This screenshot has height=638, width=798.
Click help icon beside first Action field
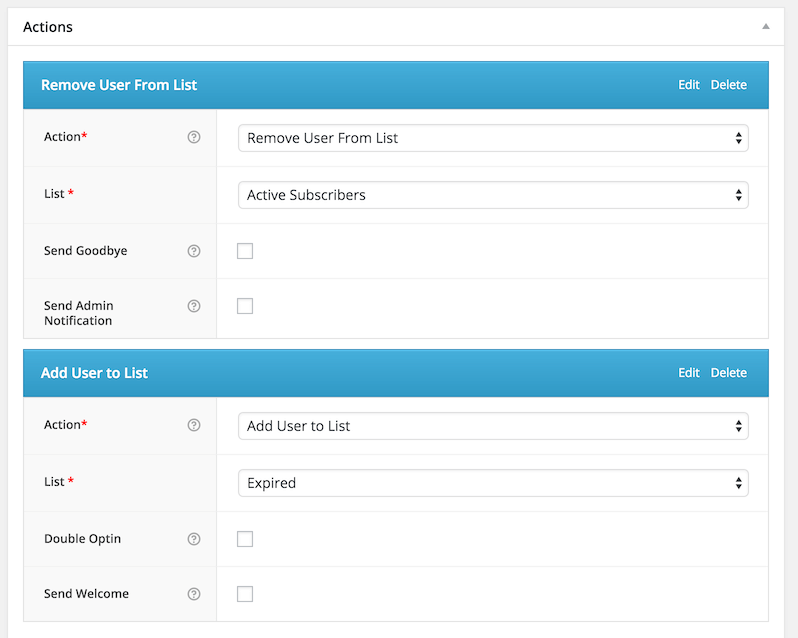tap(194, 137)
